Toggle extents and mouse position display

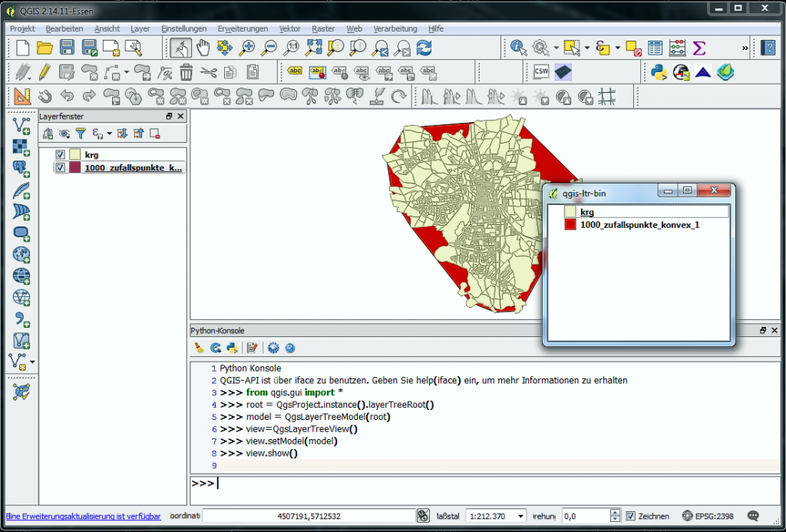[x=424, y=516]
